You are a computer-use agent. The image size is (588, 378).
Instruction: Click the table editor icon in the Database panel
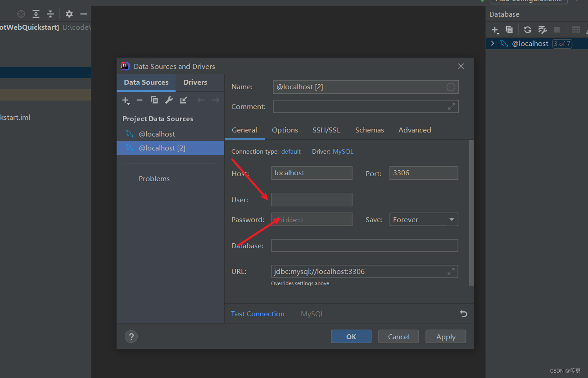click(x=576, y=30)
